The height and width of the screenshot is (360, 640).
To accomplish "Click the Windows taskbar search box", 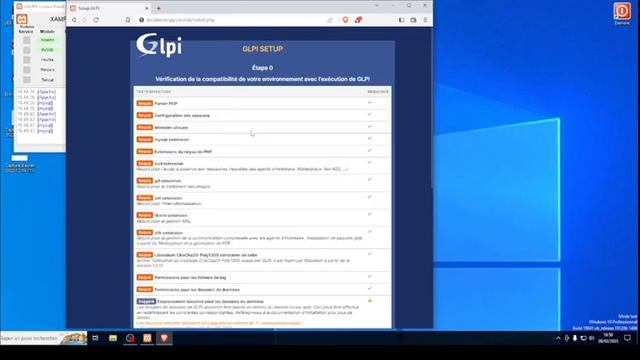I will click(44, 338).
